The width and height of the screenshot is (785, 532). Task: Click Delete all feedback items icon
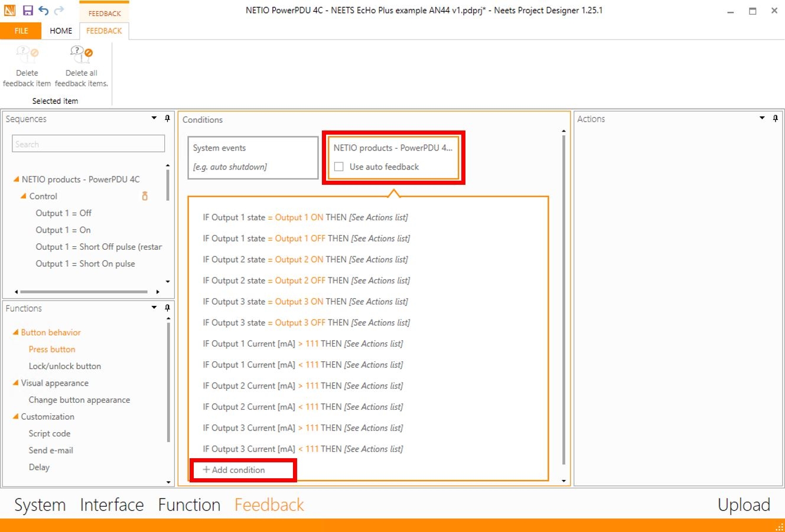(82, 55)
